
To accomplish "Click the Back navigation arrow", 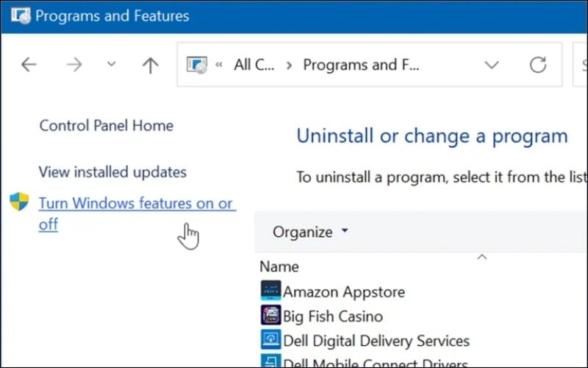I will pyautogui.click(x=29, y=65).
